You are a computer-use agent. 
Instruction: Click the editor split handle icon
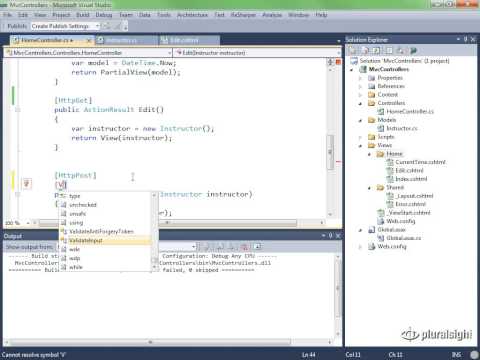point(331,62)
